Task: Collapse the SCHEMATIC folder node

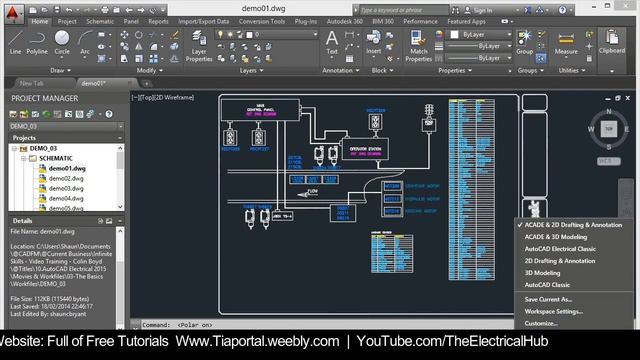Action: pyautogui.click(x=23, y=158)
